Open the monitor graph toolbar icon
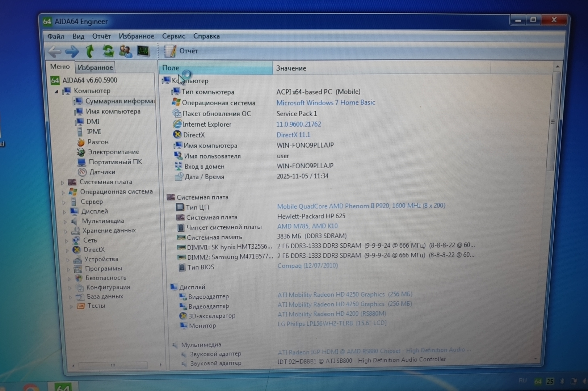Screen dimensions: 588x391 (143, 51)
